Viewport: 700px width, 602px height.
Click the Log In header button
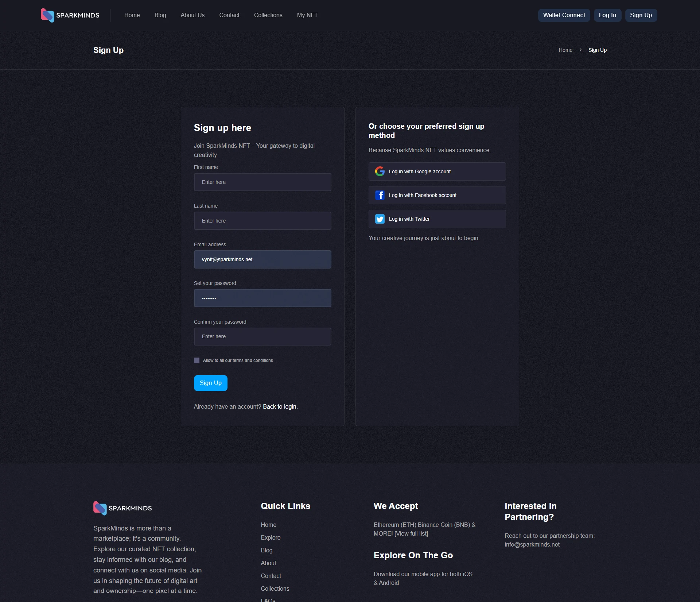coord(607,15)
